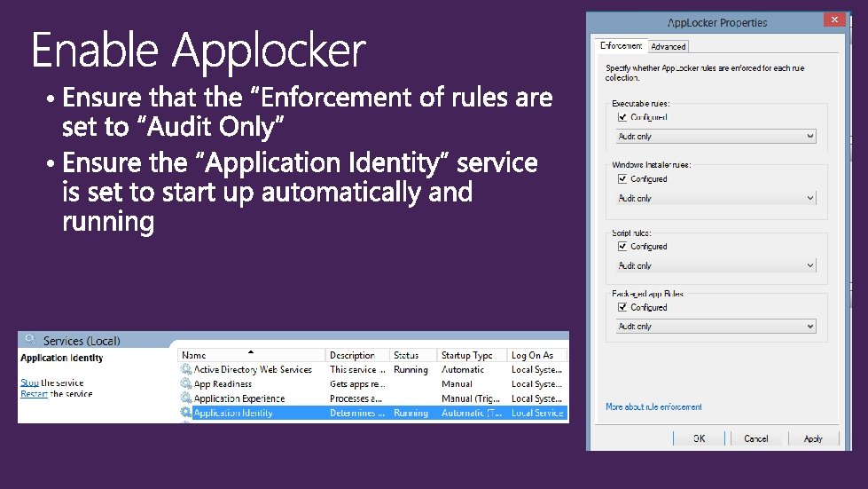Click the Restart the service link

tap(34, 394)
